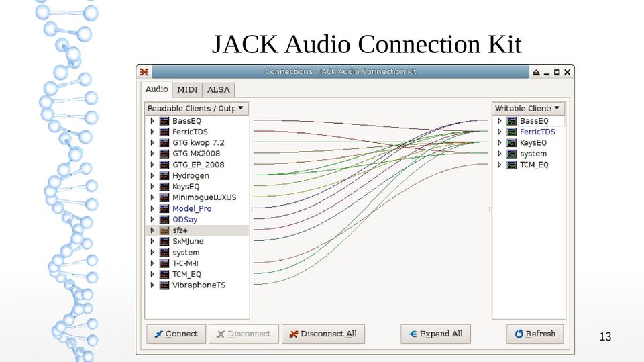Click the KeysEQ output client icon

[164, 187]
